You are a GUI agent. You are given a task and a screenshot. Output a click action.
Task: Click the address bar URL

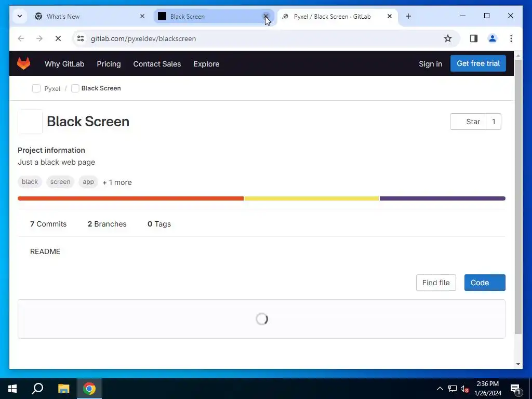click(x=143, y=38)
